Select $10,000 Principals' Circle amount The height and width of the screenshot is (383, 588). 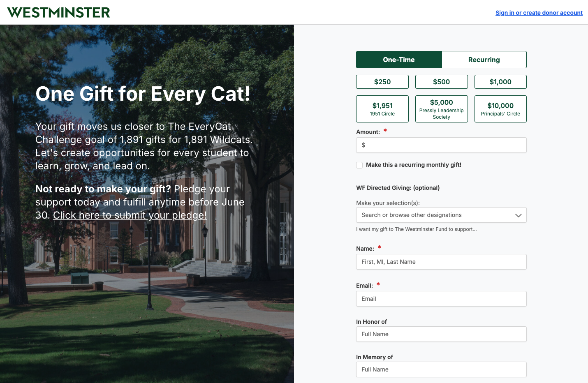pos(500,109)
